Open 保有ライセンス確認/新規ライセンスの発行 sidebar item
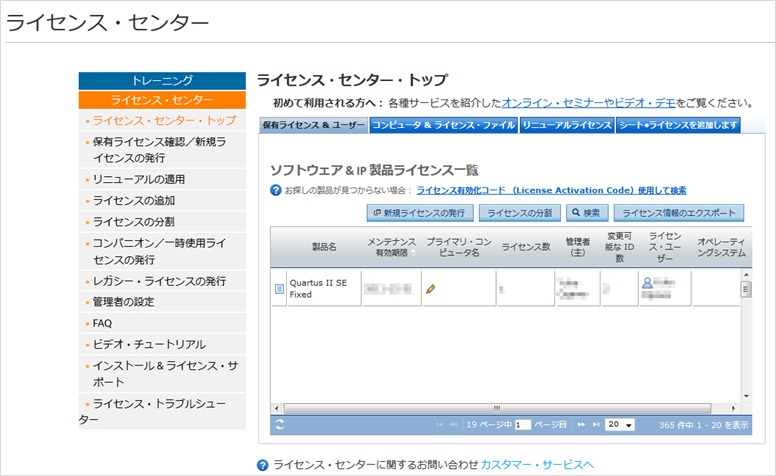This screenshot has width=776, height=476. tap(162, 149)
